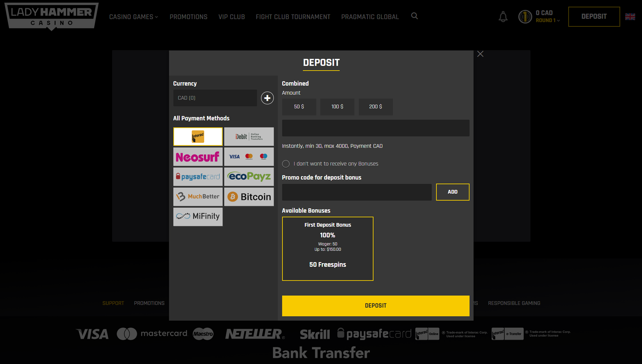
Task: Select the Interac payment method
Action: pyautogui.click(x=198, y=136)
